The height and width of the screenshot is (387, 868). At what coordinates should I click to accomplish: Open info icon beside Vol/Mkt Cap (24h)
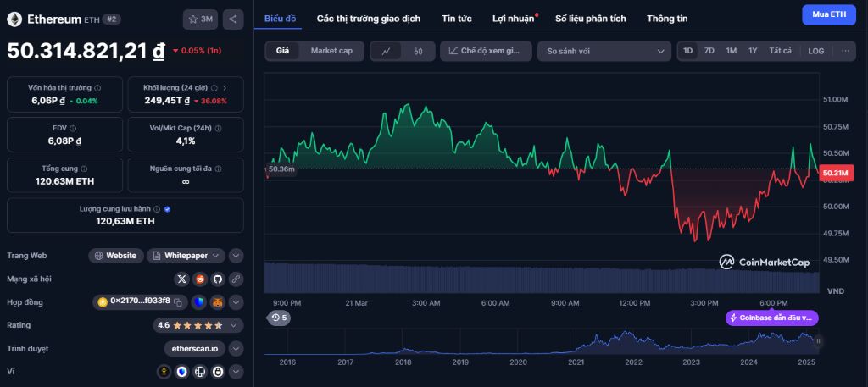(218, 128)
